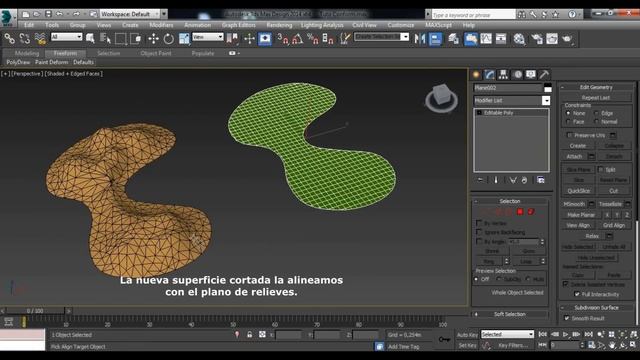
Task: Toggle the Angle Snap icon
Action: [x=297, y=39]
